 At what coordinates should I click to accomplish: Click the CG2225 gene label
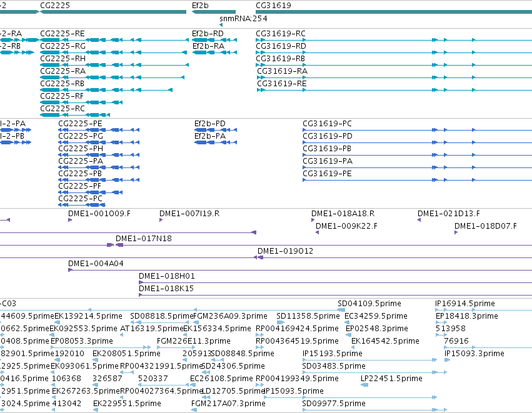pyautogui.click(x=55, y=6)
